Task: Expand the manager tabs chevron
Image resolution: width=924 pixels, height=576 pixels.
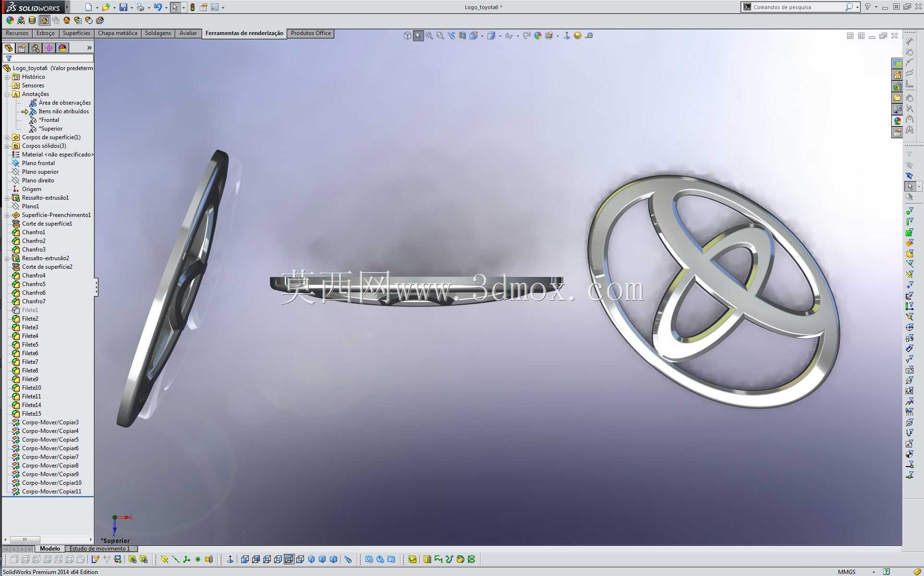Action: pyautogui.click(x=89, y=48)
